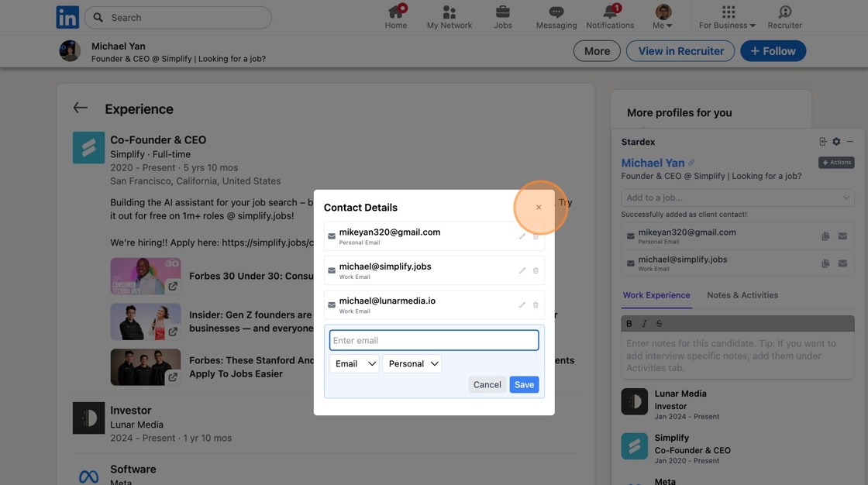
Task: Open Messaging from top nav
Action: [x=556, y=17]
